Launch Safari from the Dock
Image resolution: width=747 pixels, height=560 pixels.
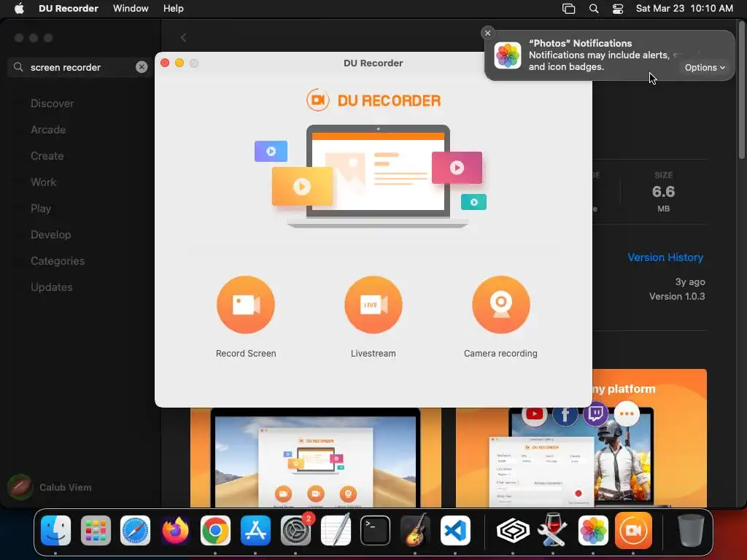pyautogui.click(x=135, y=530)
